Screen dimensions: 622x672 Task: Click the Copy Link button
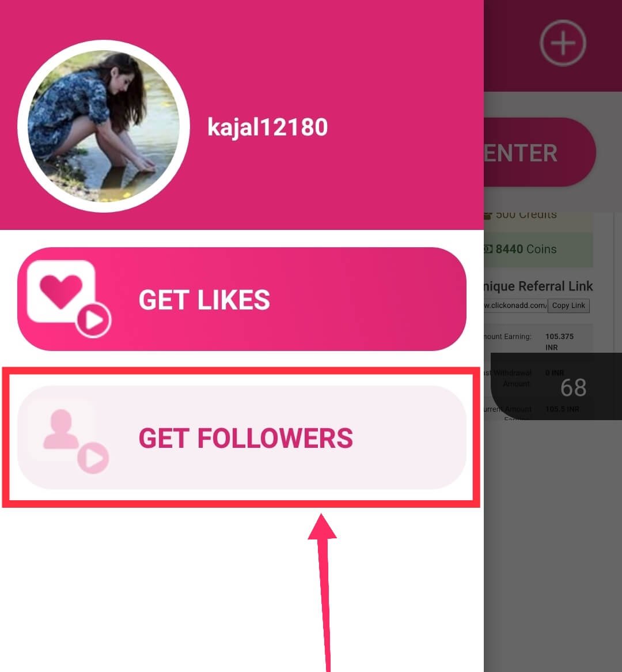pyautogui.click(x=568, y=305)
